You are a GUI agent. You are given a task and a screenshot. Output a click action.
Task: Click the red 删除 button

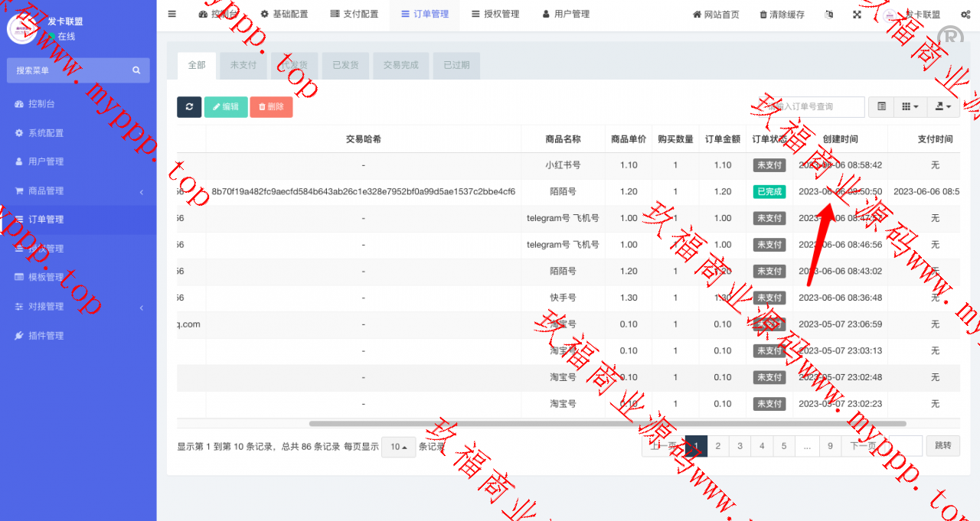tap(270, 107)
